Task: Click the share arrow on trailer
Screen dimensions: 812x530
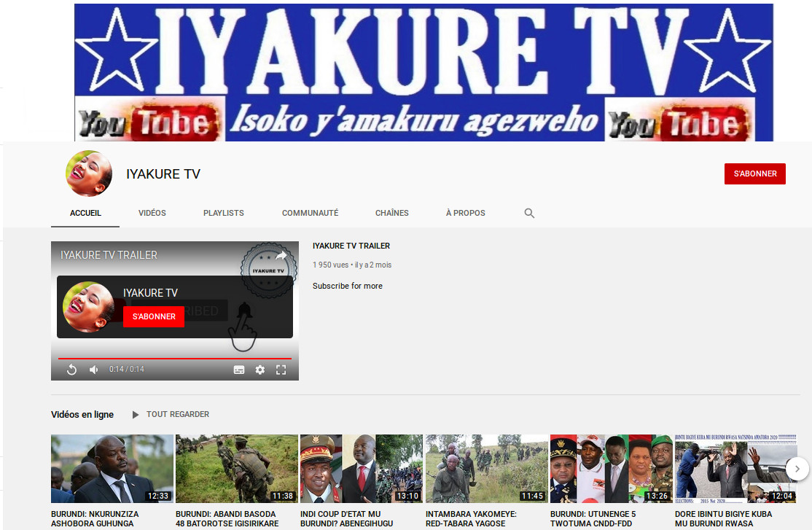Action: pyautogui.click(x=281, y=256)
